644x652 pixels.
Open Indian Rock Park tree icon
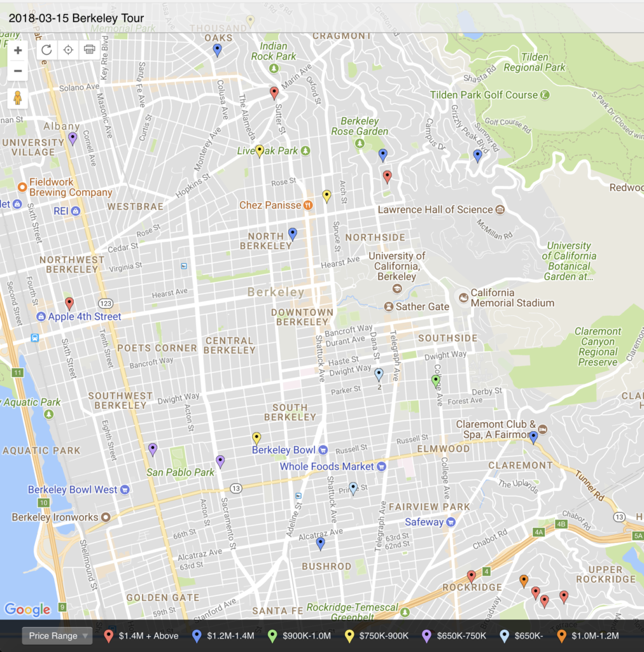point(274,69)
